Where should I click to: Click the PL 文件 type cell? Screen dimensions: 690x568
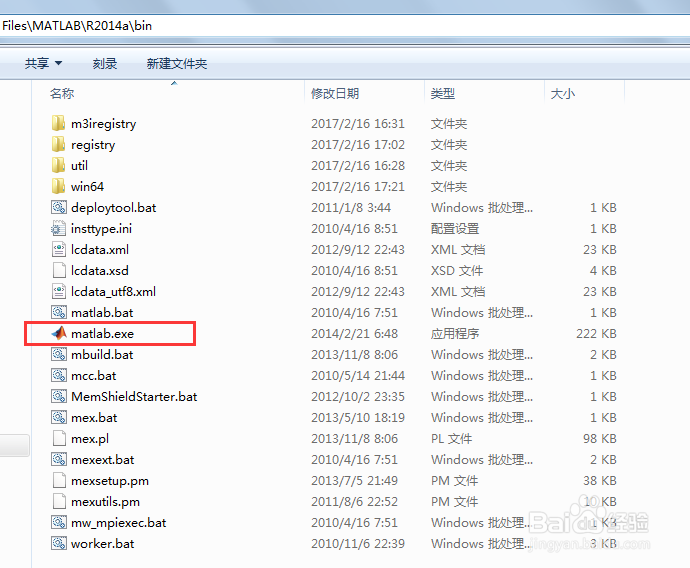tap(451, 439)
